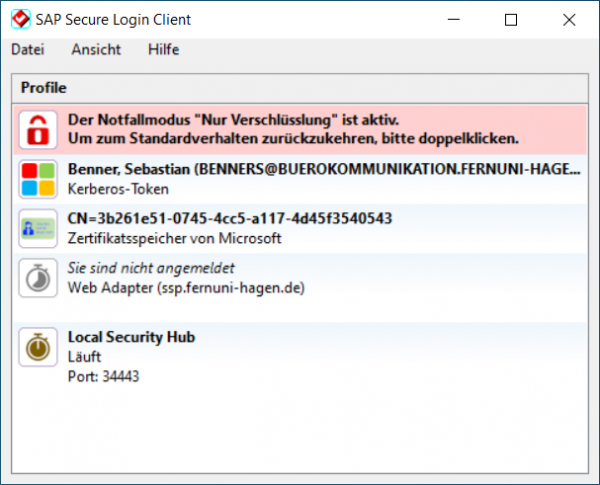Minimize the SAP Secure Login Client window
This screenshot has width=600, height=485.
(x=453, y=20)
